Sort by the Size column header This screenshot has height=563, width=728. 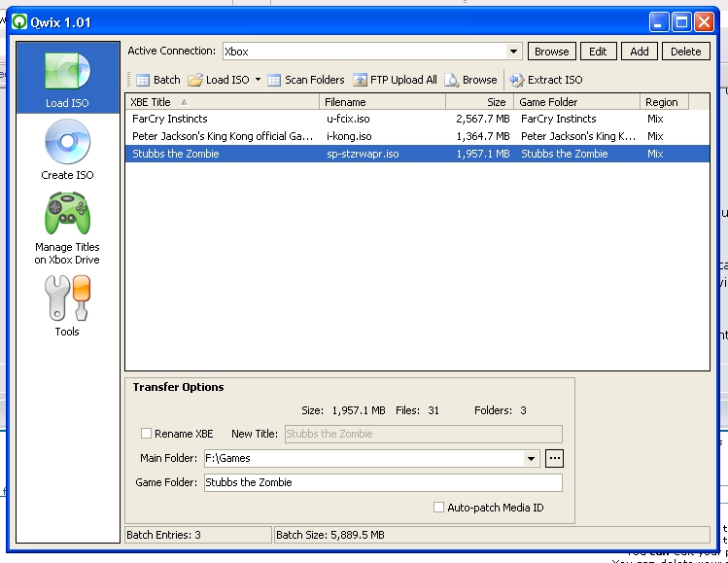coord(479,102)
